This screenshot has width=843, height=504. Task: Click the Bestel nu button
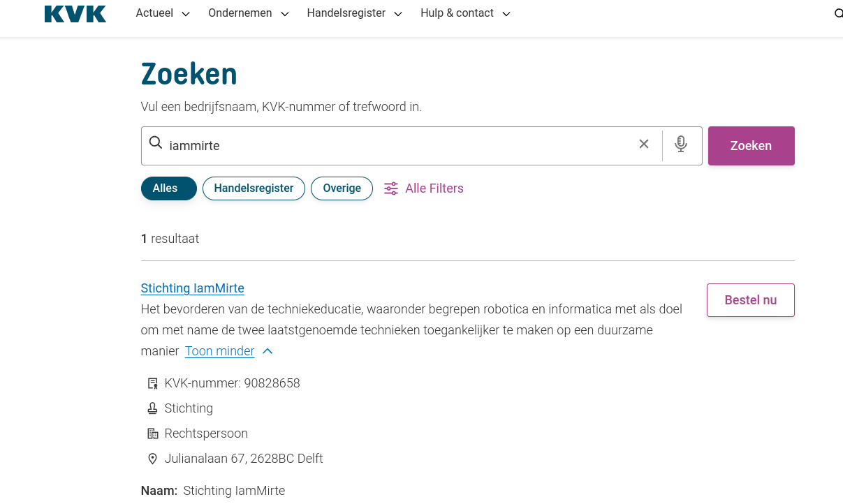750,300
